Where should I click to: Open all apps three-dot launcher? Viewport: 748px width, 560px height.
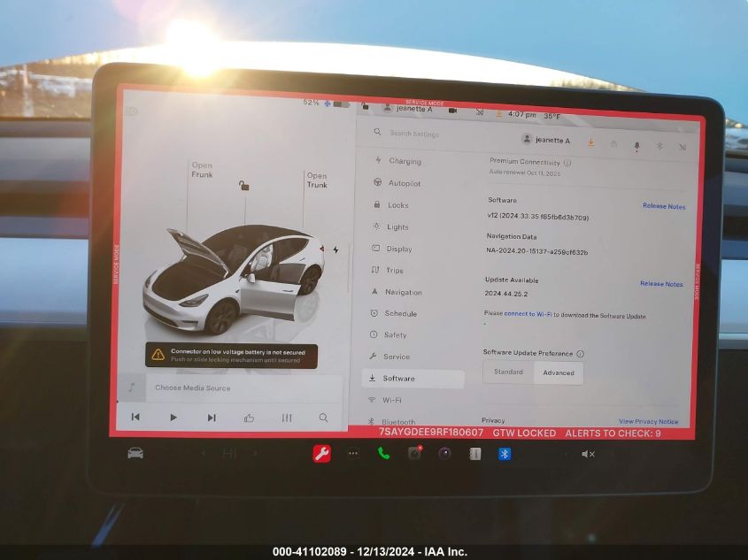(x=353, y=454)
